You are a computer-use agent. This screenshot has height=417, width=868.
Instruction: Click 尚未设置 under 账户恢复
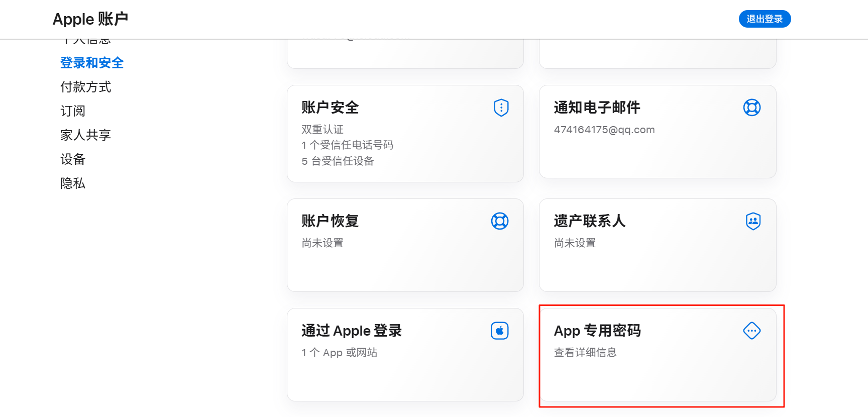(x=322, y=243)
